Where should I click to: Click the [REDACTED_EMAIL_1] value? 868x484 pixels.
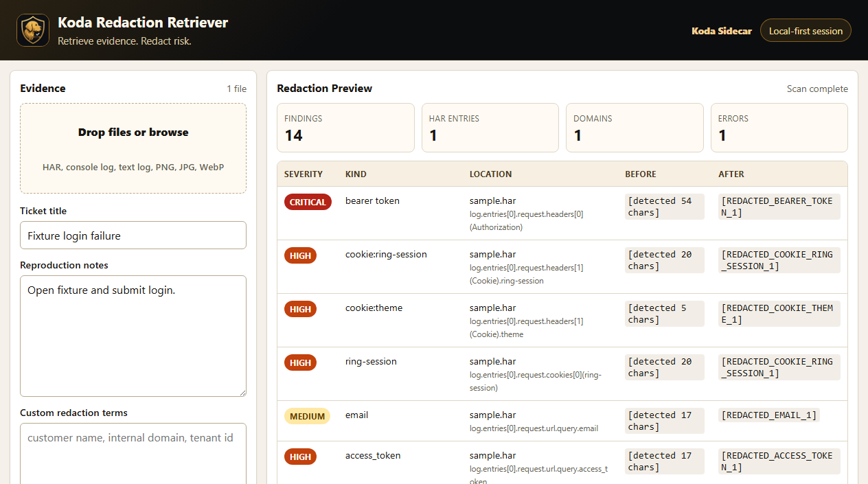[x=769, y=415]
